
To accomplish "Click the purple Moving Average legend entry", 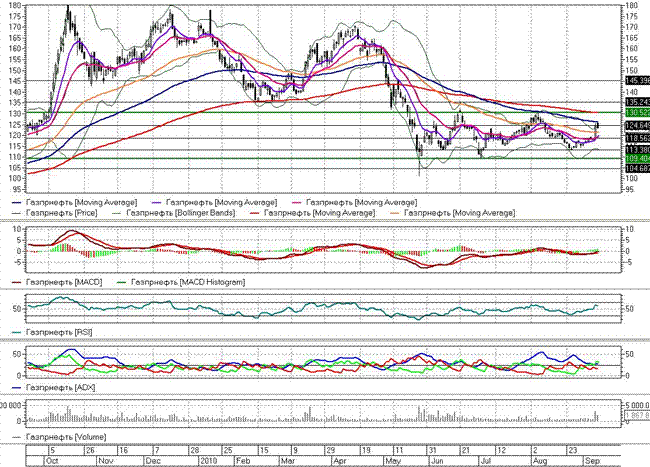I will 215,203.
